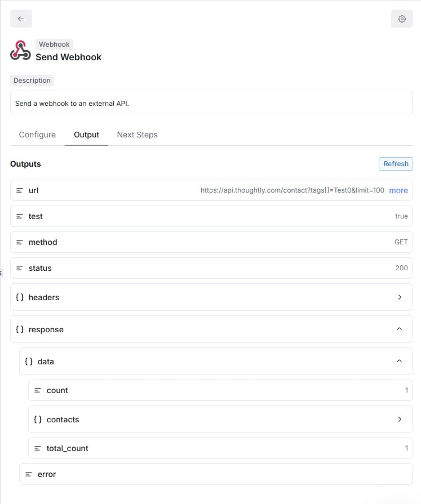Screen dimensions: 421x504
Task: Click the object icon beside data
Action: coord(29,361)
